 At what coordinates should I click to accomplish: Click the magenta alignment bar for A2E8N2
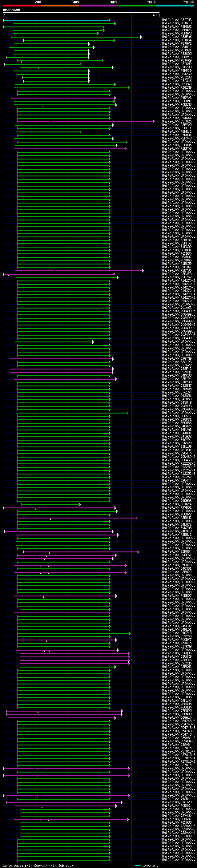point(78,518)
